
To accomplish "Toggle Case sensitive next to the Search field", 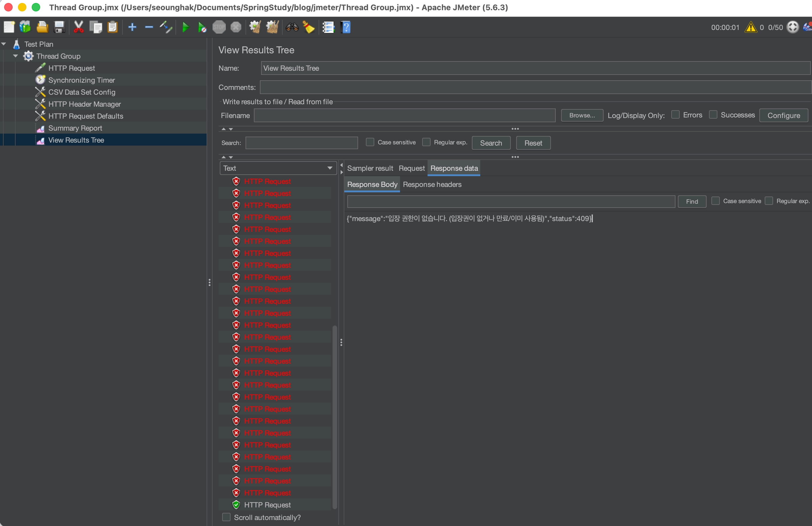I will pos(370,142).
